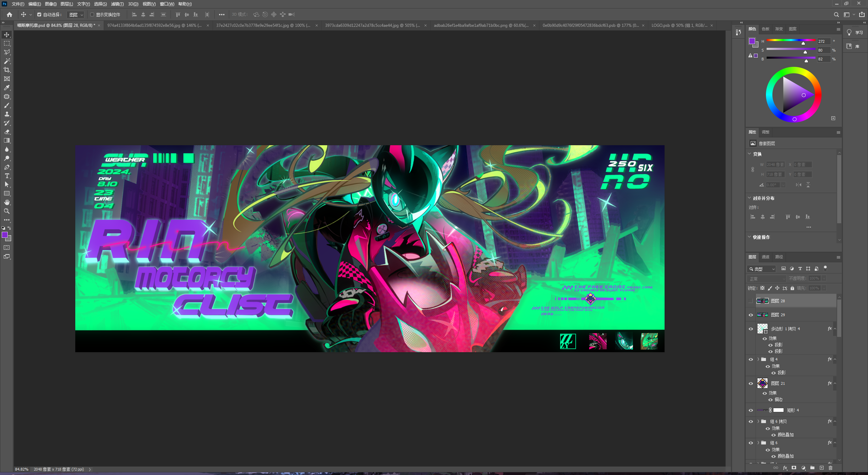
Task: Switch to the 通道 tab
Action: [x=766, y=257]
